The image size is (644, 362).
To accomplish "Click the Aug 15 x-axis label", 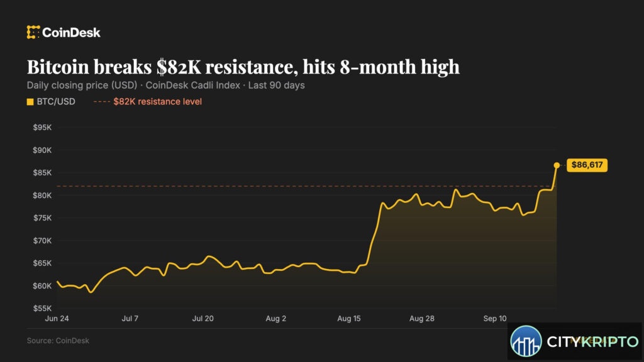I will tap(349, 319).
